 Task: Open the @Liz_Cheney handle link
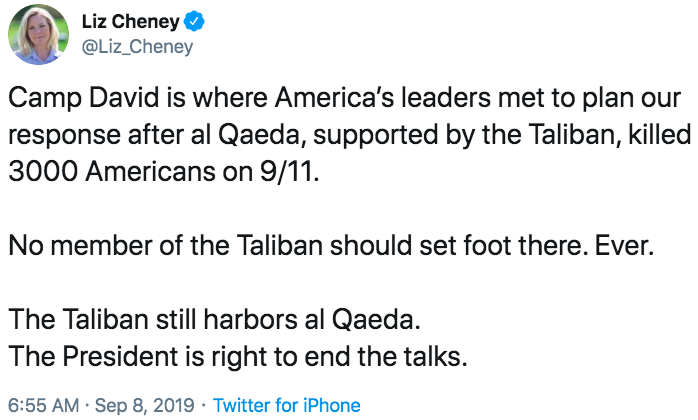tap(138, 47)
